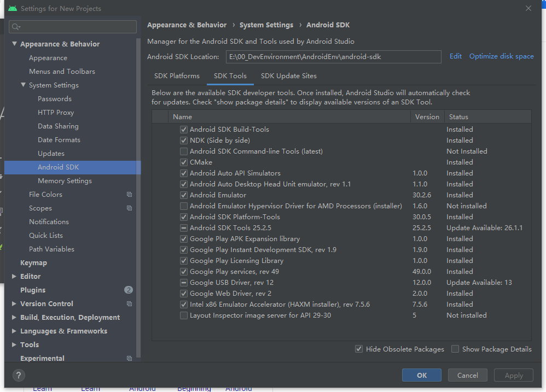Toggle Google USB Driver, rev 12 checkbox
Screen dimensions: 546x392
click(x=183, y=283)
